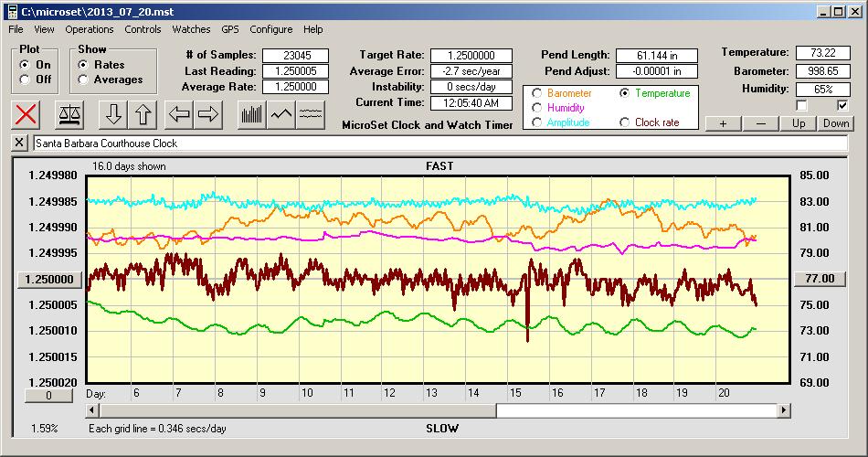The image size is (868, 457).
Task: Click 'Each grid line = 0.346 secs/day' text
Action: pyautogui.click(x=157, y=428)
